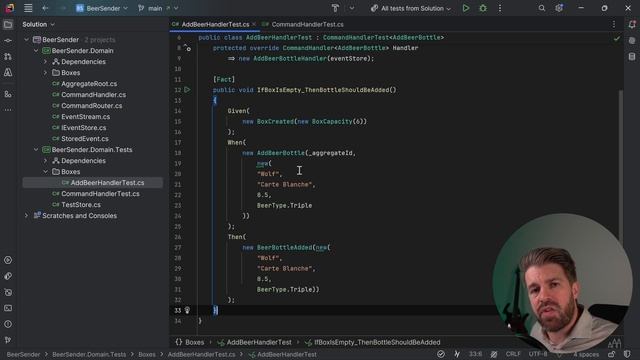Screen dimensions: 640x360
Task: Expand Dependencies under BeerSender.Domain.Tests
Action: (45, 161)
